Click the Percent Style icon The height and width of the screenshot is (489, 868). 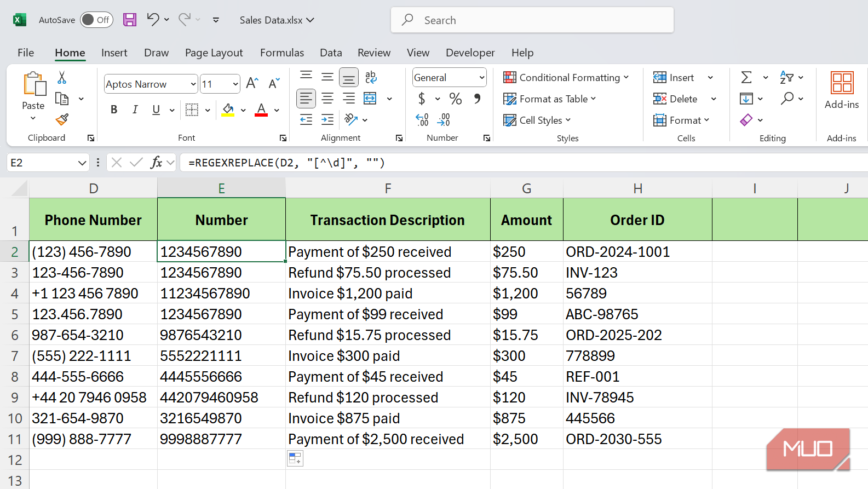(x=455, y=99)
